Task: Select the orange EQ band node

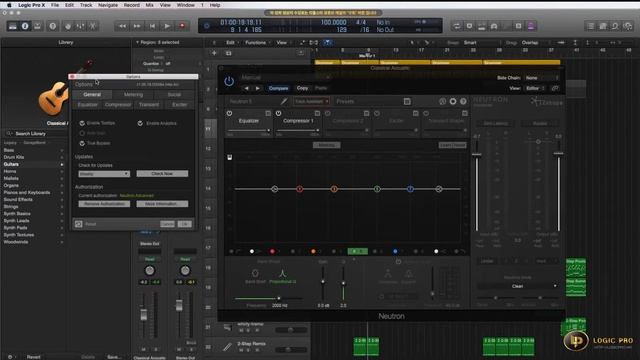Action: click(334, 189)
